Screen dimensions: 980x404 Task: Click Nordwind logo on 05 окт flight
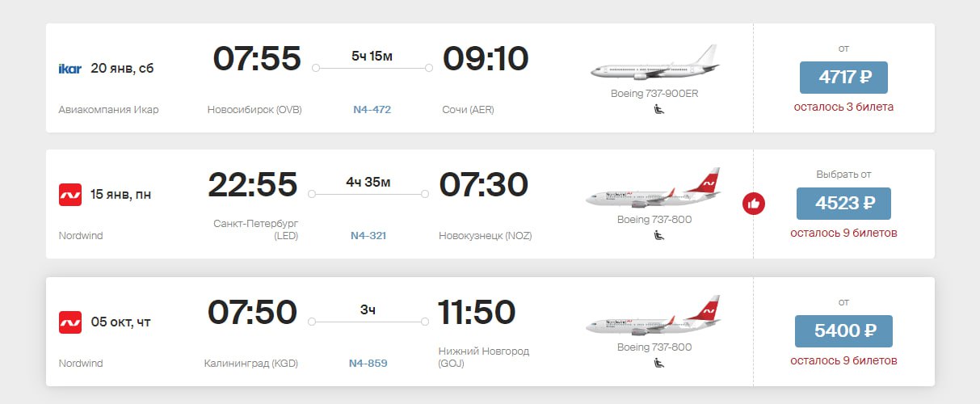[70, 322]
